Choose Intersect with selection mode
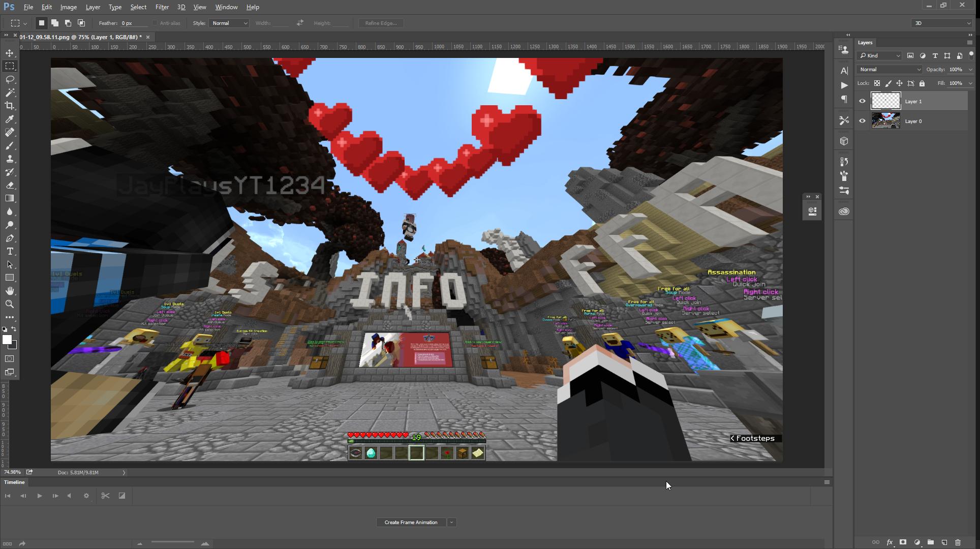Viewport: 980px width, 549px height. [81, 23]
